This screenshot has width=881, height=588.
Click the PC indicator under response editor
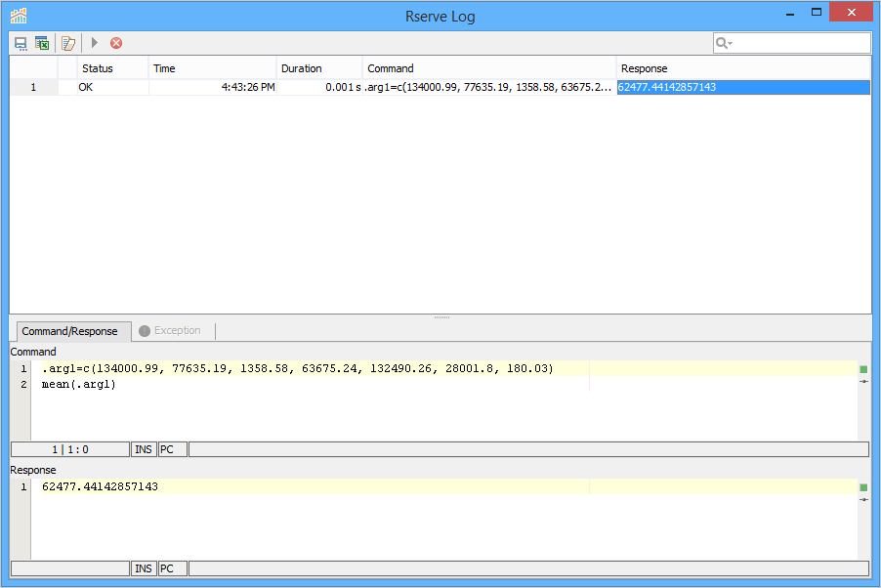[x=173, y=568]
